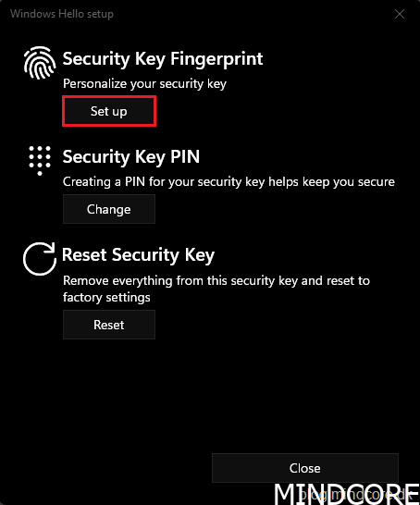Set up the security key fingerprint
The width and height of the screenshot is (420, 505).
(x=109, y=111)
